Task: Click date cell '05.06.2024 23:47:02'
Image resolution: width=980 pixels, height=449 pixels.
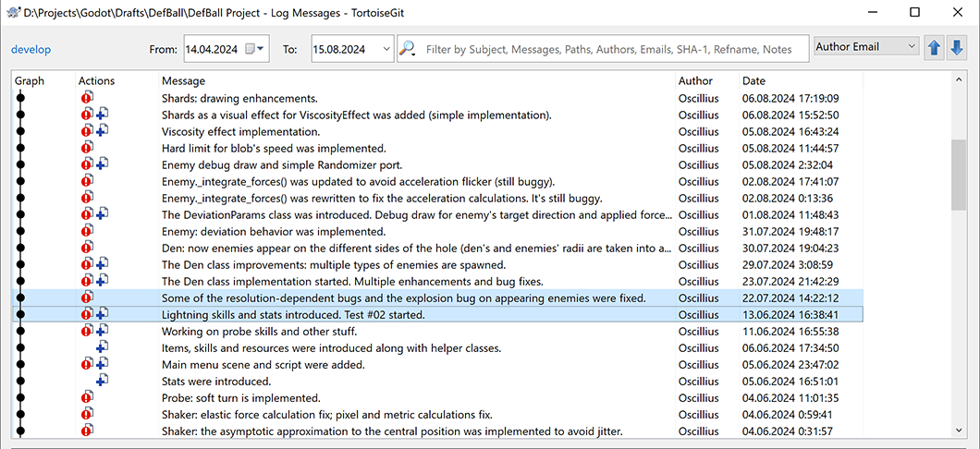Action: coord(790,365)
